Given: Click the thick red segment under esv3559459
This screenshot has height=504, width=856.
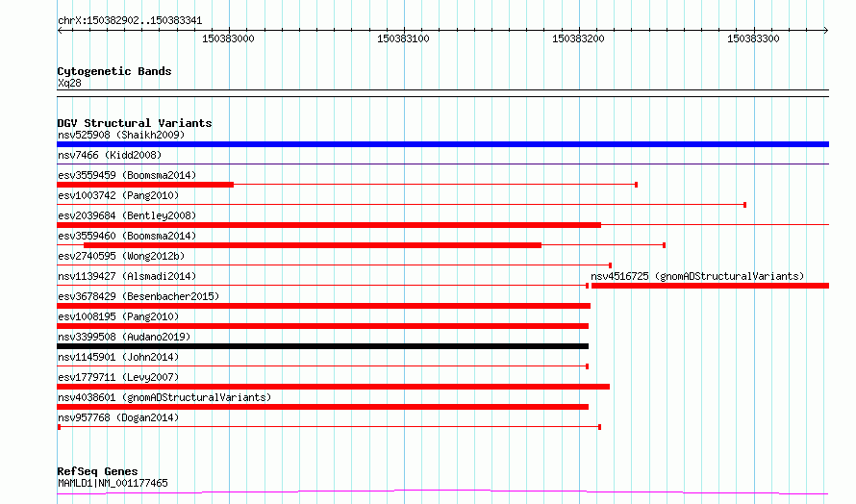Looking at the screenshot, I should pos(145,185).
